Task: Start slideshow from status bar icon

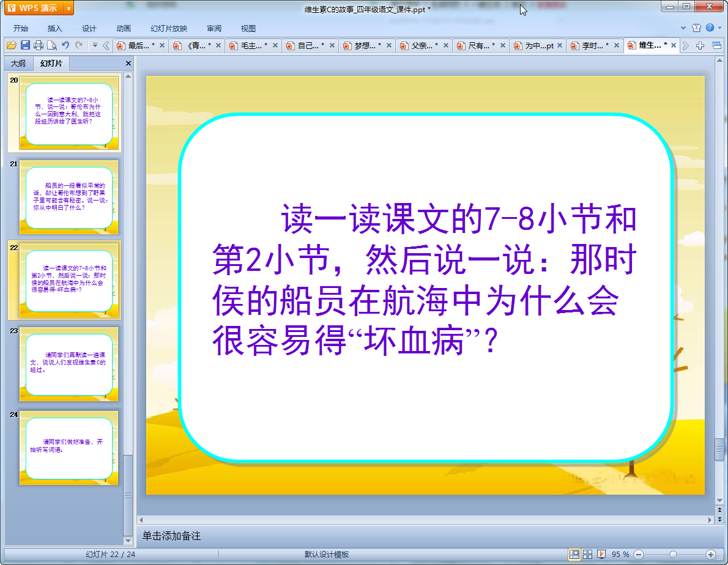Action: [x=601, y=554]
